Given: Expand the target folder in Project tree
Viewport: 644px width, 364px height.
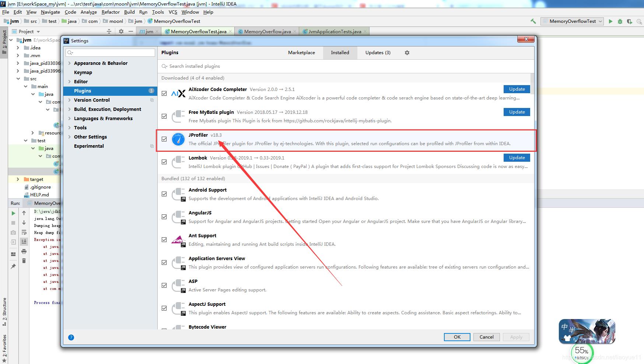Looking at the screenshot, I should coord(18,179).
